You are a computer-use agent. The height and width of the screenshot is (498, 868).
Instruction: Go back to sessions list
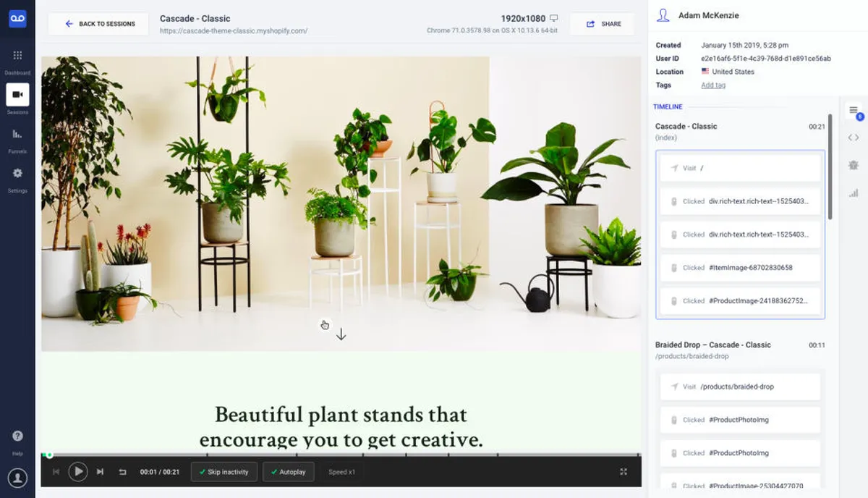point(99,24)
